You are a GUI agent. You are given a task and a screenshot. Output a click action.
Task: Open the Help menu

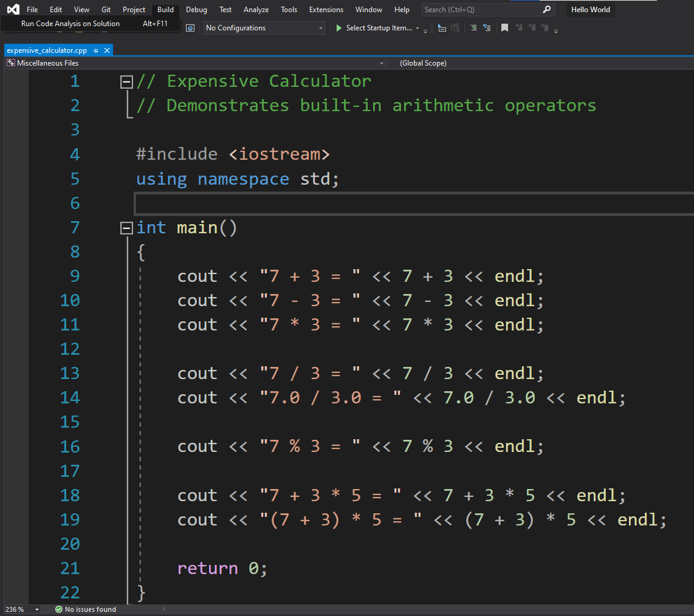(x=402, y=9)
